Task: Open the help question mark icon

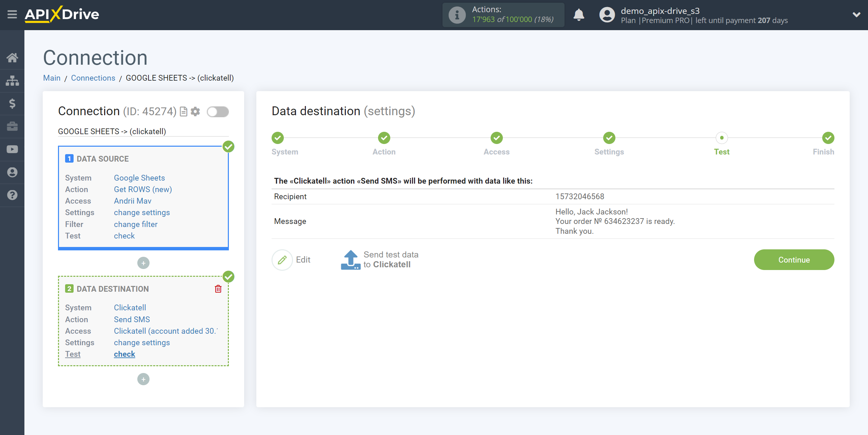Action: (x=12, y=195)
